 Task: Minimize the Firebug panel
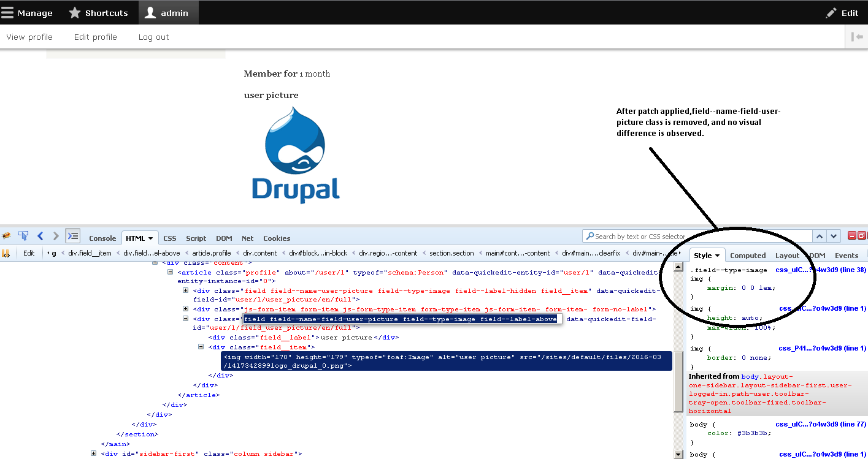[852, 235]
